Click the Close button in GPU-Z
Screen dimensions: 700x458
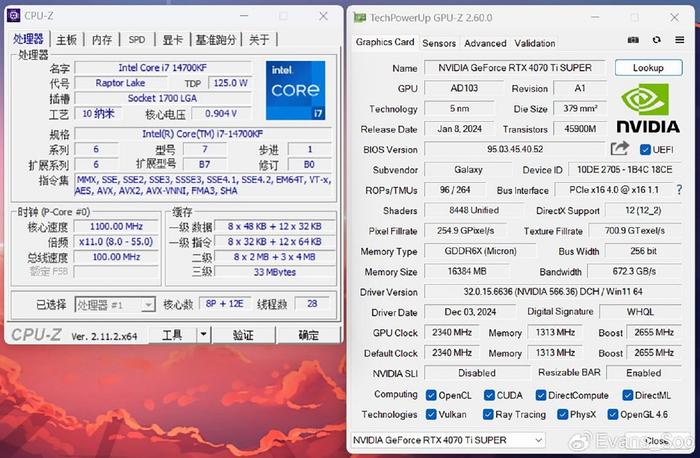click(656, 441)
